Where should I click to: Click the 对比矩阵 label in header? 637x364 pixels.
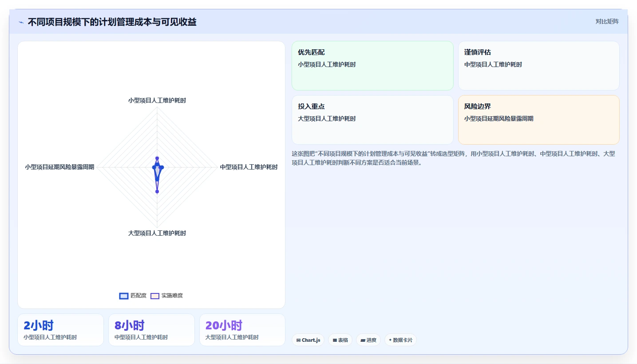pyautogui.click(x=607, y=21)
